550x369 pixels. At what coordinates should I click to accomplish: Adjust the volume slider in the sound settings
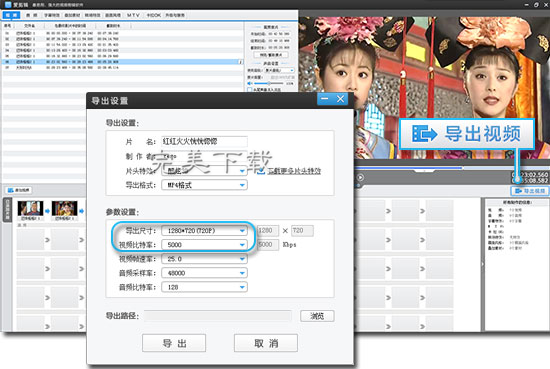click(269, 83)
